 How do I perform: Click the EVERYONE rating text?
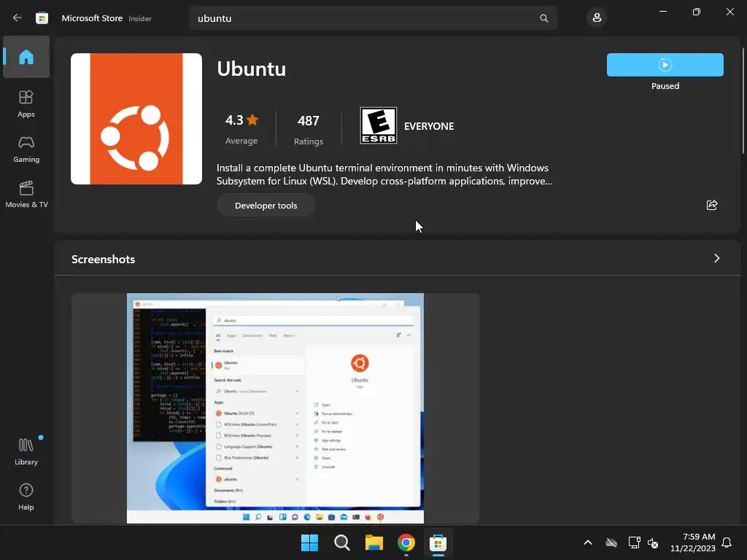(429, 126)
